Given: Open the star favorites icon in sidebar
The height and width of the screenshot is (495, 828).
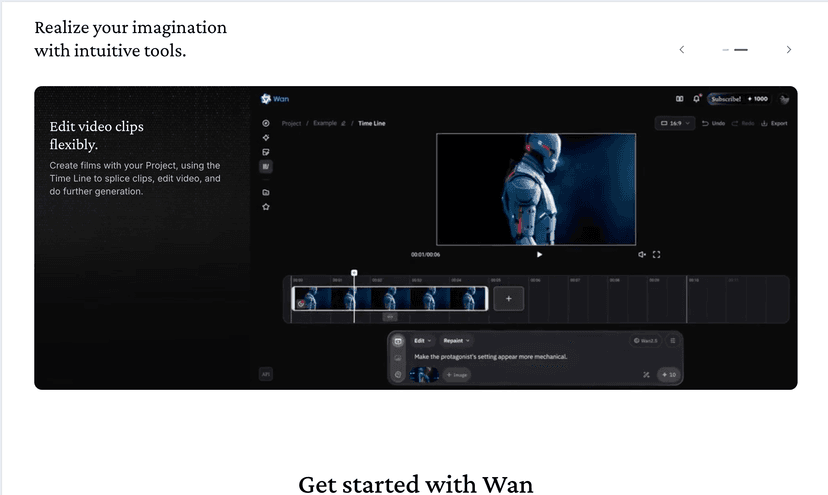Looking at the screenshot, I should (x=266, y=207).
